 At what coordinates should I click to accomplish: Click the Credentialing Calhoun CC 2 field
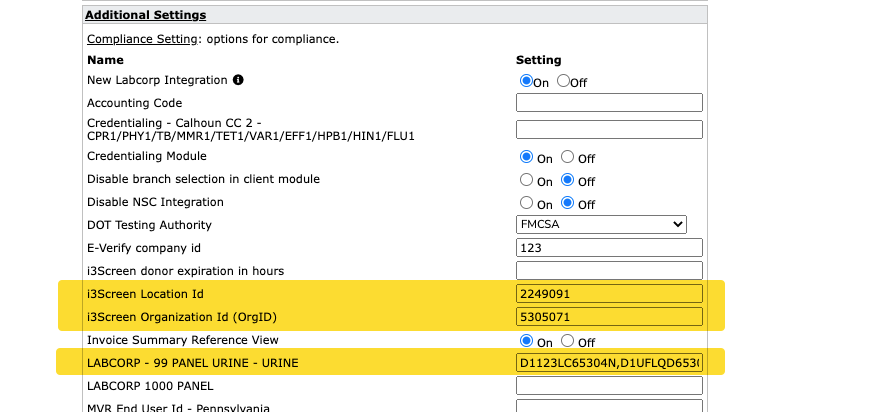pos(609,129)
